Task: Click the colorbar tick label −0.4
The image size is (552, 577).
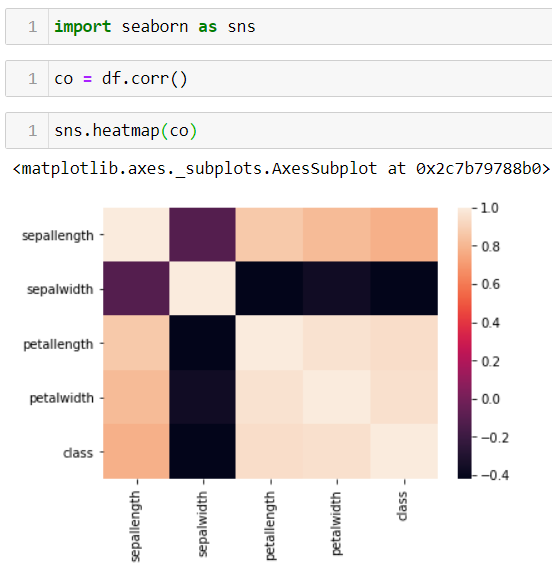Action: click(x=495, y=475)
